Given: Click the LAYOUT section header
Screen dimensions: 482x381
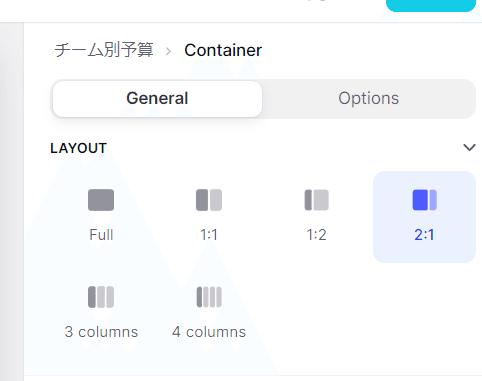Looking at the screenshot, I should pos(79,148).
